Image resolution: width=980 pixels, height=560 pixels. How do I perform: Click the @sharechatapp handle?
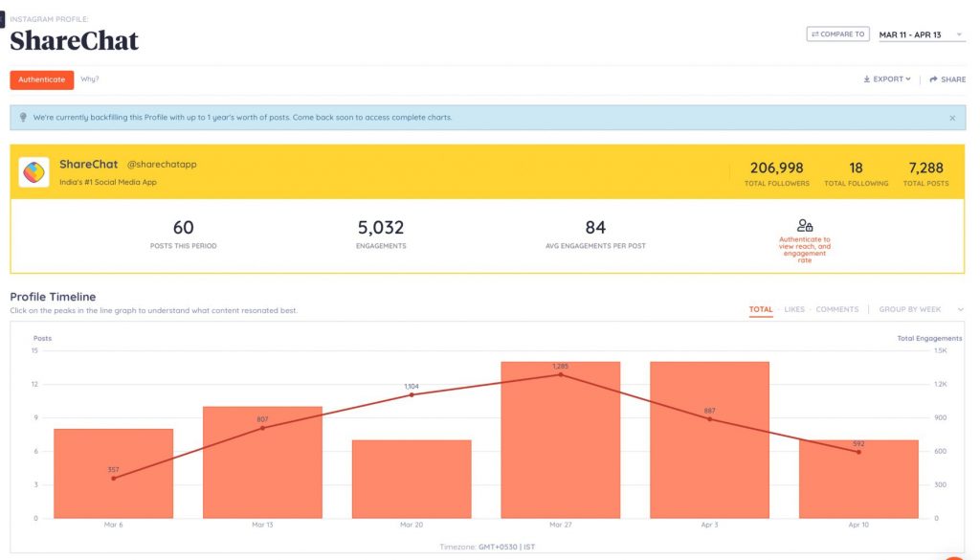click(x=162, y=165)
